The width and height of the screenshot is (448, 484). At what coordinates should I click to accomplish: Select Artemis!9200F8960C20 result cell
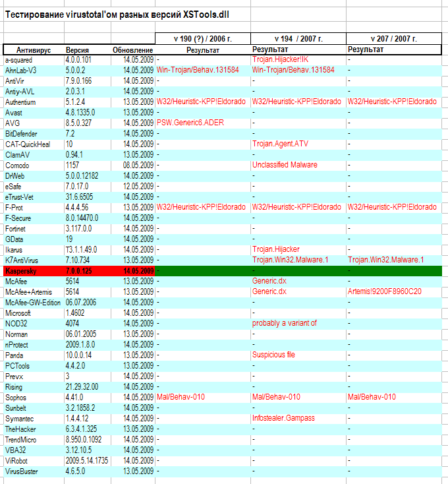(x=394, y=291)
